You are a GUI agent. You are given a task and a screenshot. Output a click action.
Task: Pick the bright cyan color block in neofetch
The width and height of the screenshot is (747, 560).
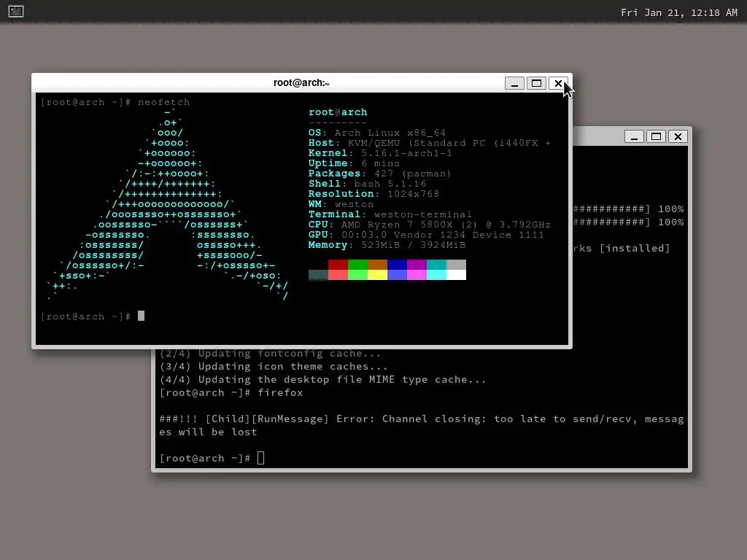tap(436, 275)
